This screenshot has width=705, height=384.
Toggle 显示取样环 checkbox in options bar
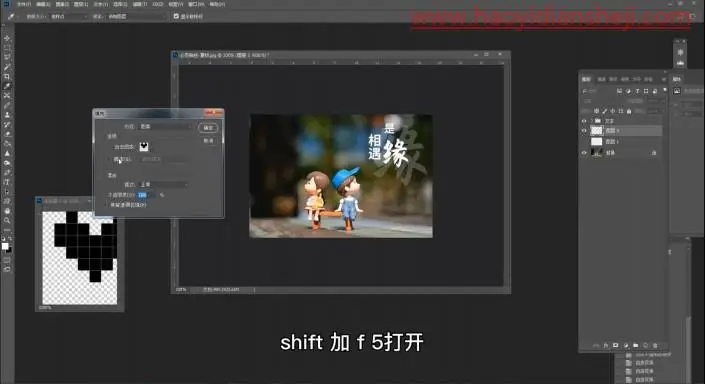click(176, 16)
